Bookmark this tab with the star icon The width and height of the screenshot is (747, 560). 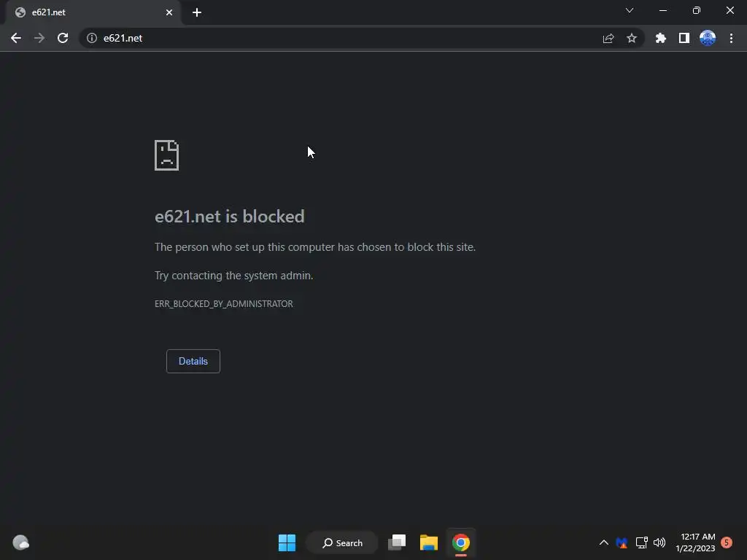tap(632, 38)
